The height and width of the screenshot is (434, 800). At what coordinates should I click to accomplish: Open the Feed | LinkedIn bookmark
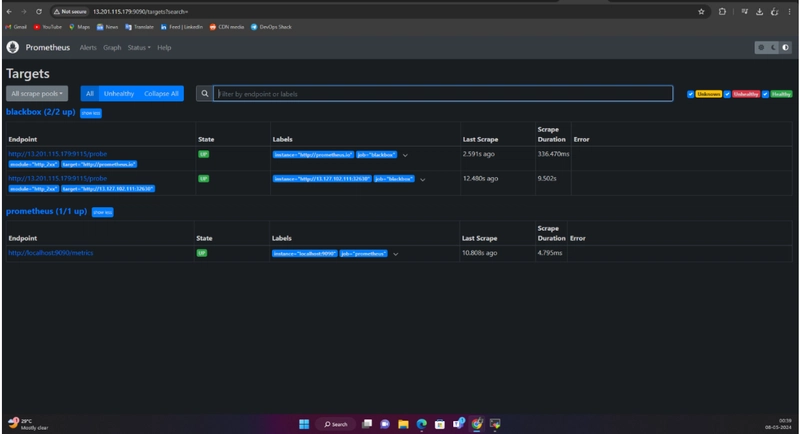182,27
